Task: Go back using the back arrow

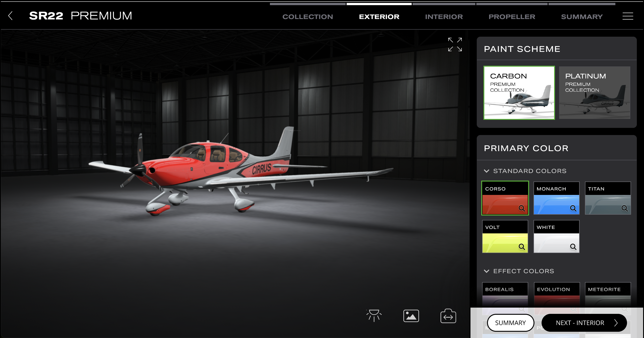Action: (11, 16)
